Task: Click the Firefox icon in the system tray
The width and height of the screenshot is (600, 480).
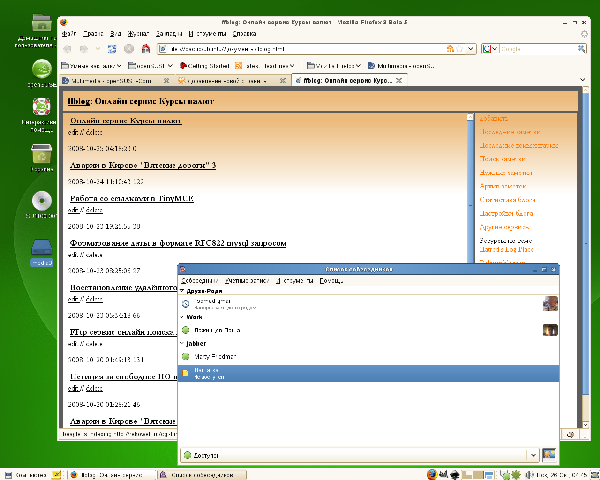Action: tap(431, 473)
